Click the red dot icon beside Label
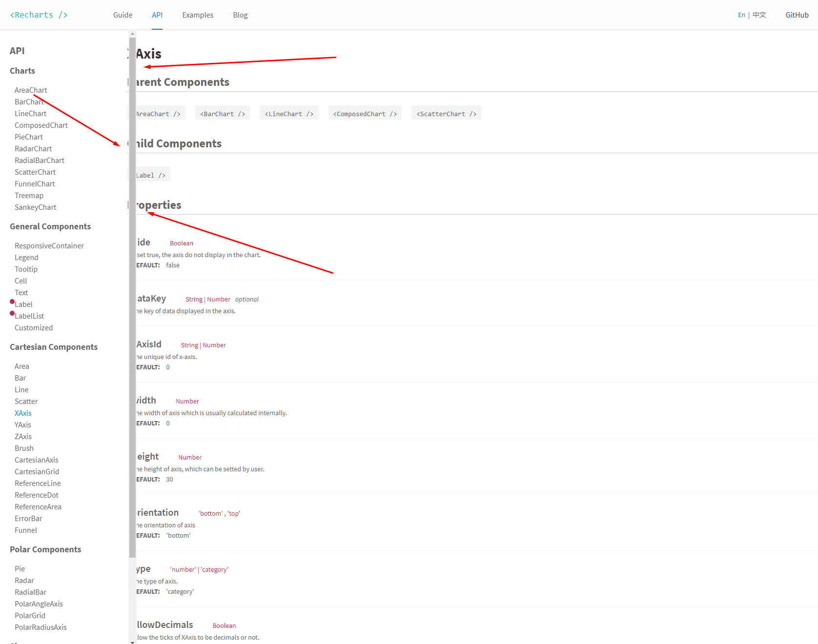 coord(12,302)
